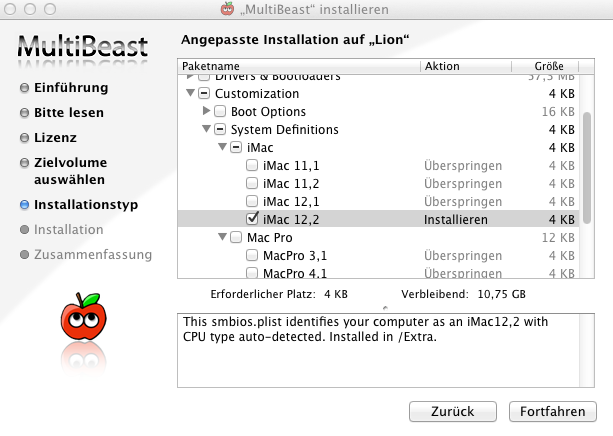Collapse the Customization tree group
613x436 pixels.
pos(191,93)
